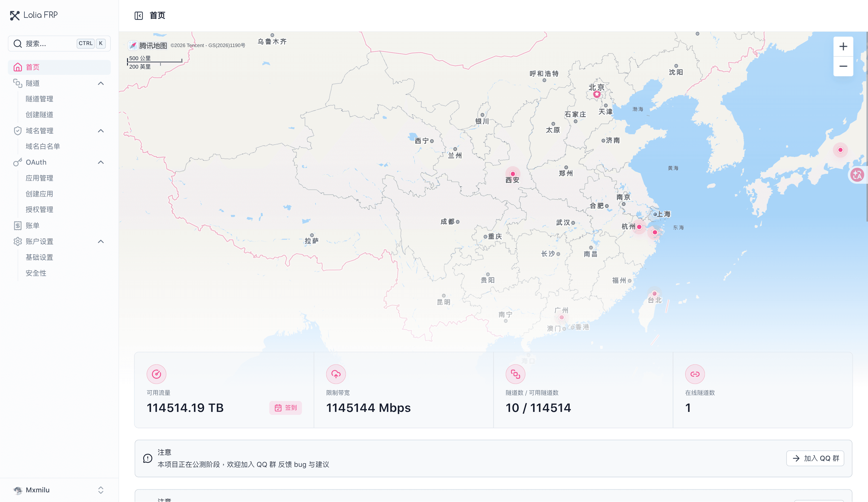The height and width of the screenshot is (502, 868).
Task: Select the Hangzhou node marker on map
Action: tap(639, 227)
